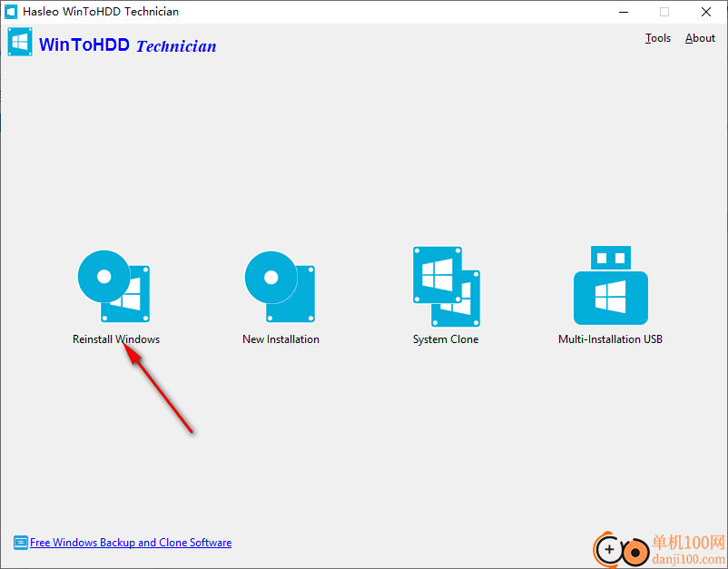Screen dimensions: 728x569
Task: Open the Tools menu
Action: point(658,38)
